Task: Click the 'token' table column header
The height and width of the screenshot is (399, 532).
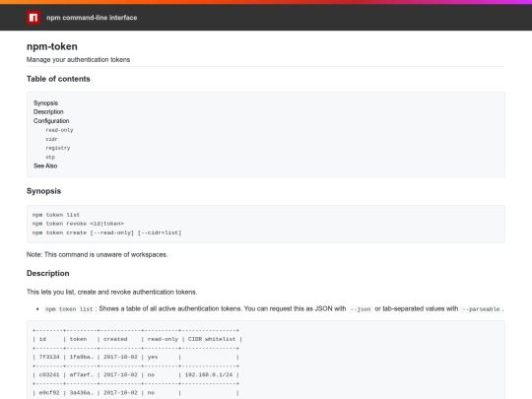Action: pos(78,339)
